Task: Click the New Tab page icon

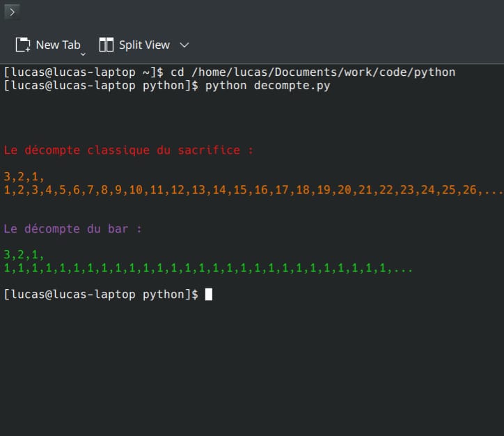Action: pyautogui.click(x=23, y=45)
